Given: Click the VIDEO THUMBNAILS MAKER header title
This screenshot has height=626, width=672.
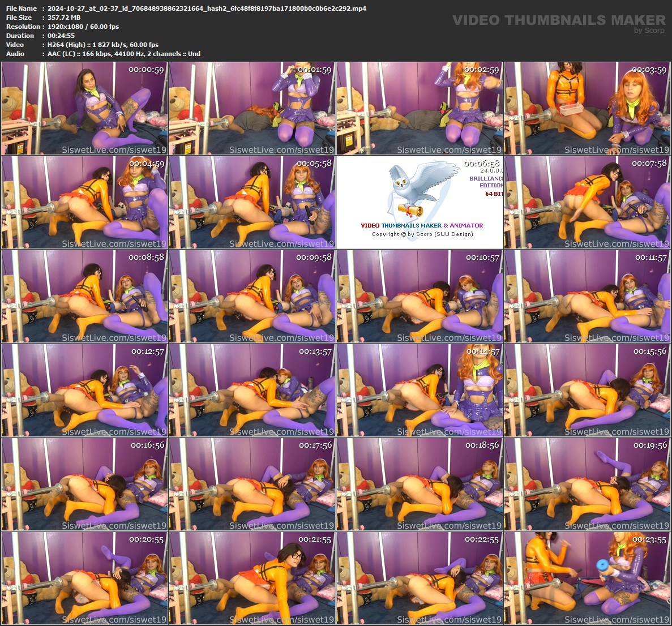Looking at the screenshot, I should 559,20.
